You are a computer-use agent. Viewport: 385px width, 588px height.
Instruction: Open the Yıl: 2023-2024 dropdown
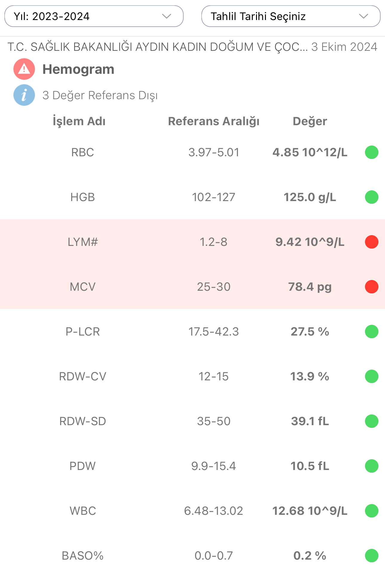tap(94, 16)
